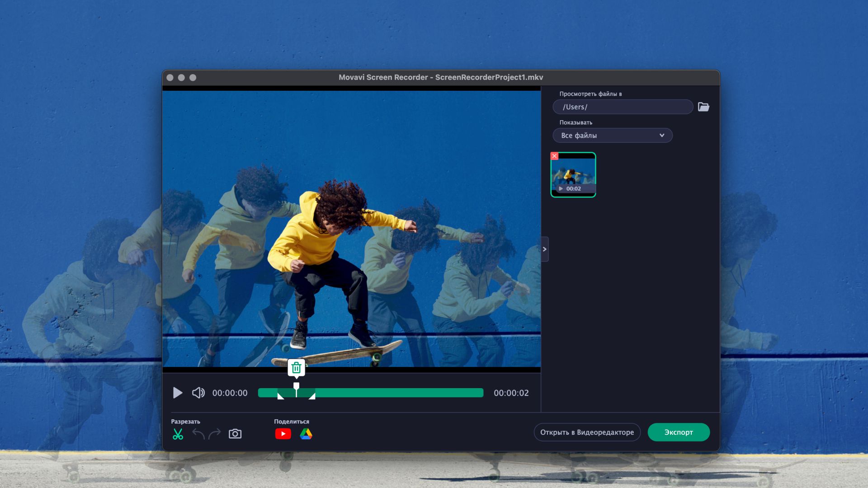Click the white playhead marker
Screen dimensions: 868x488
click(296, 386)
